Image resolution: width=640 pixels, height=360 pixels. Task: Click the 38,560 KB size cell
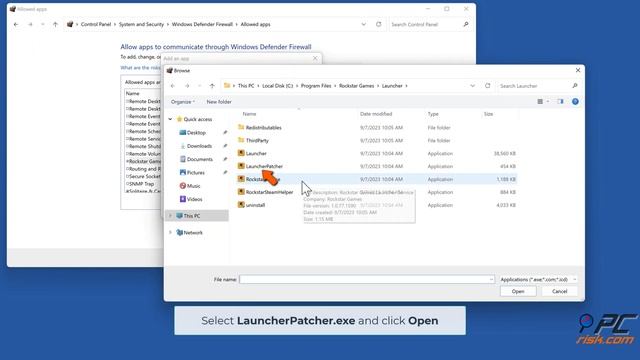(x=504, y=153)
